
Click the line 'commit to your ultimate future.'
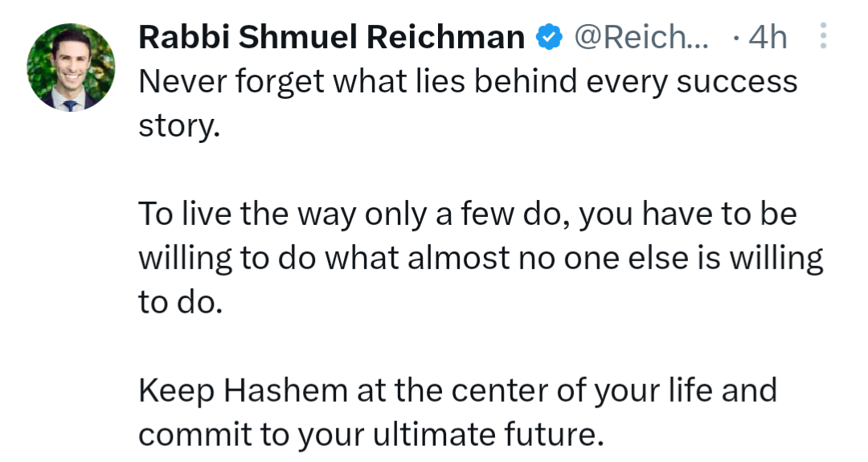click(x=371, y=435)
